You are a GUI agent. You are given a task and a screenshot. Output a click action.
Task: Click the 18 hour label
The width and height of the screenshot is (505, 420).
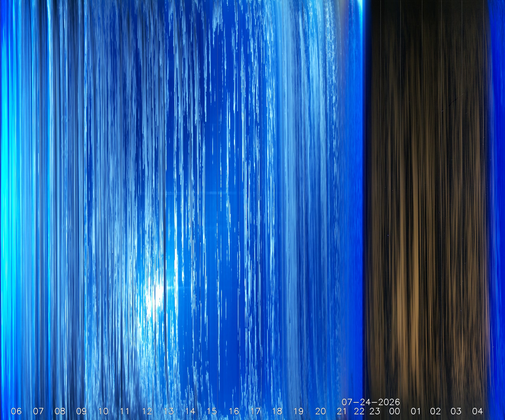(x=277, y=411)
